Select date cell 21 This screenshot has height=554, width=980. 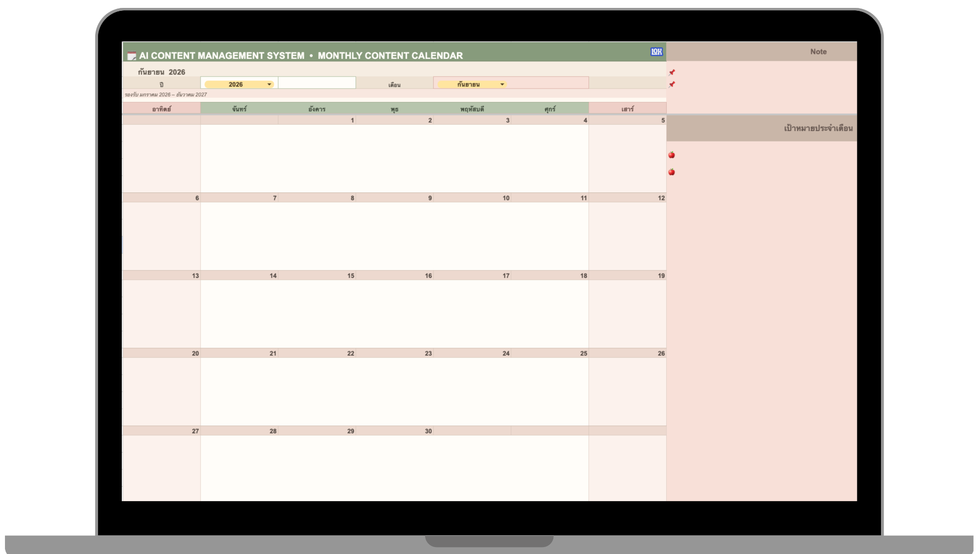pos(239,353)
